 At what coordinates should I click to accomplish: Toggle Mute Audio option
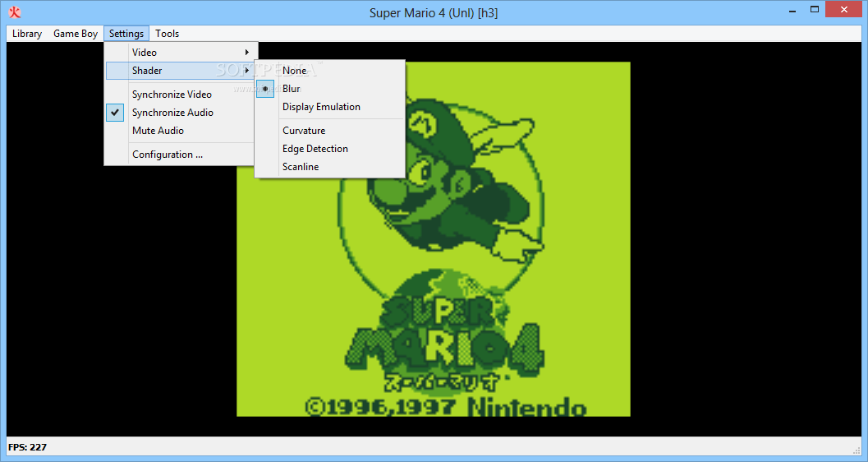pyautogui.click(x=180, y=131)
